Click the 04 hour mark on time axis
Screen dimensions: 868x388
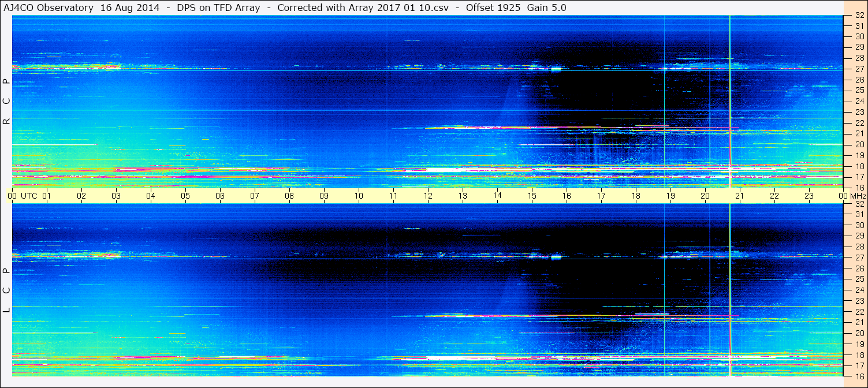pos(151,196)
